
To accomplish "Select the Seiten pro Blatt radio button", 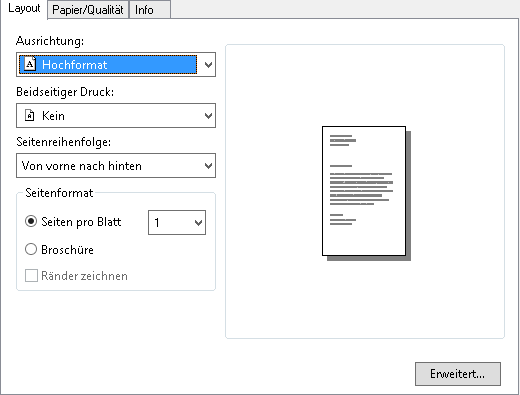I will click(x=31, y=221).
